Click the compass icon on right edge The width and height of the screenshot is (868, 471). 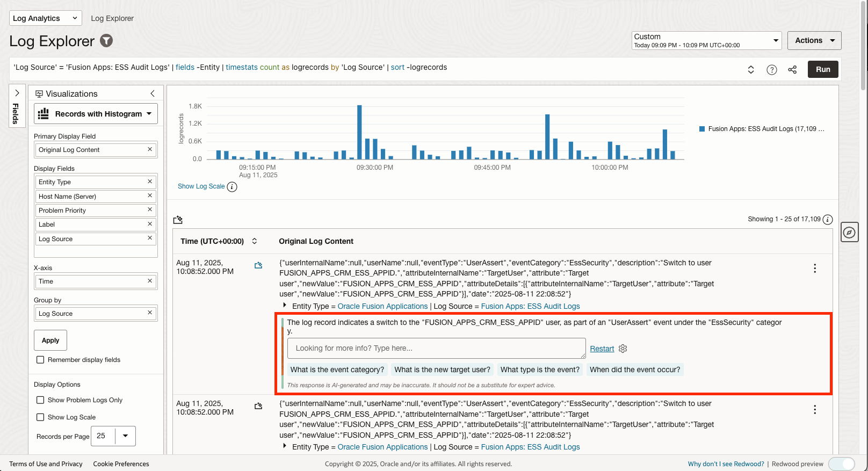(849, 232)
